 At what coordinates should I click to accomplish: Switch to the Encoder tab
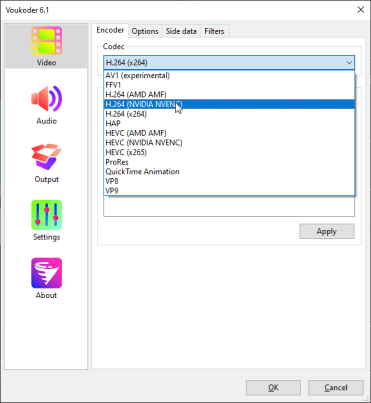pyautogui.click(x=110, y=30)
